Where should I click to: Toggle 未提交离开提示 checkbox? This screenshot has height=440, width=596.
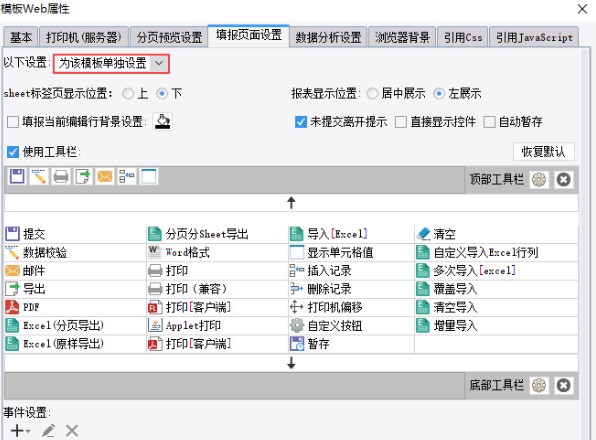pyautogui.click(x=301, y=122)
